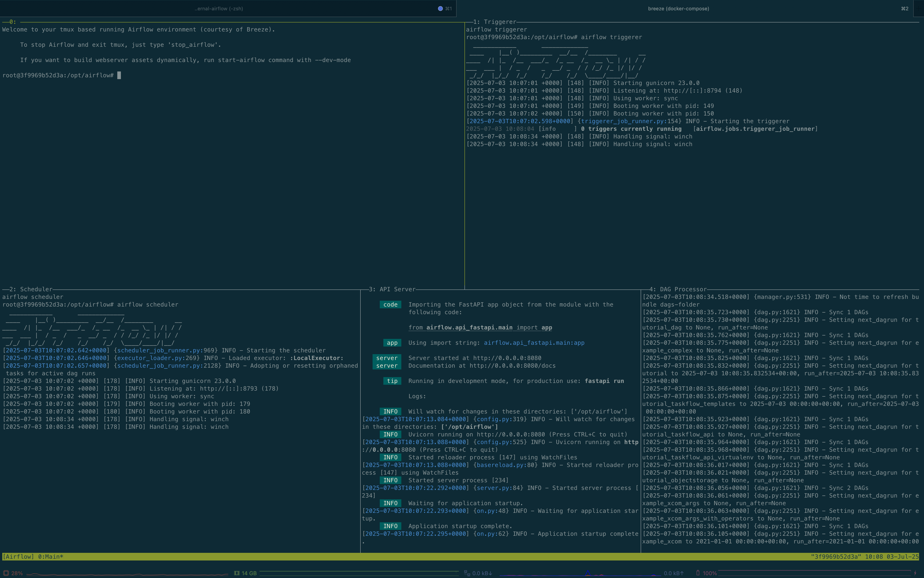Click the "3: API Server" pane title

click(392, 289)
